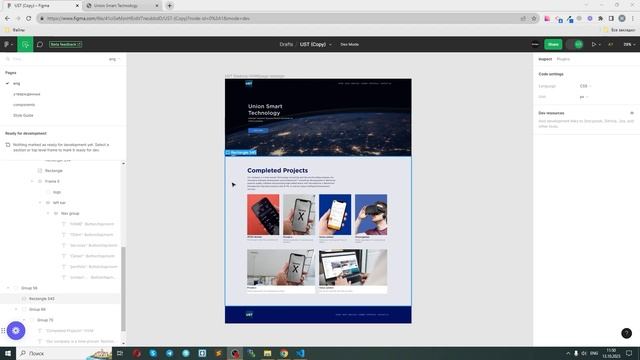Image resolution: width=640 pixels, height=360 pixels.
Task: Click the Rectangle 543 selection label on canvas
Action: (x=241, y=152)
